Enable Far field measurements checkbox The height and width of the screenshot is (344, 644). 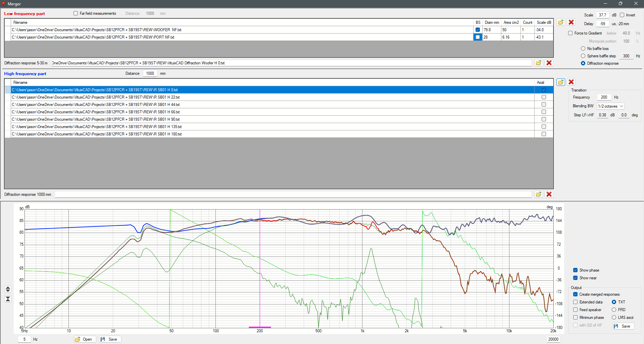point(76,13)
